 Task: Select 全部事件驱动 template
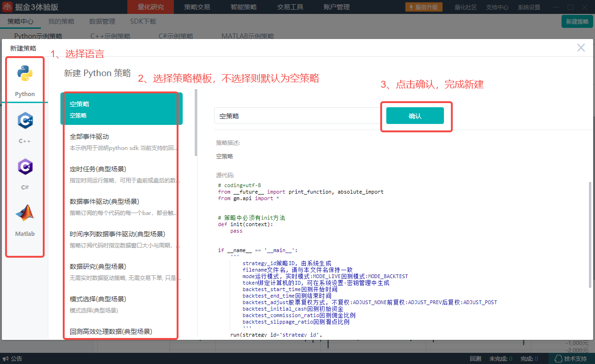click(x=121, y=142)
